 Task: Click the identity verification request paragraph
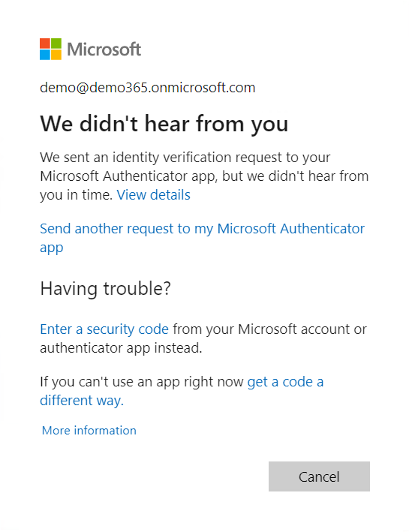(x=204, y=176)
